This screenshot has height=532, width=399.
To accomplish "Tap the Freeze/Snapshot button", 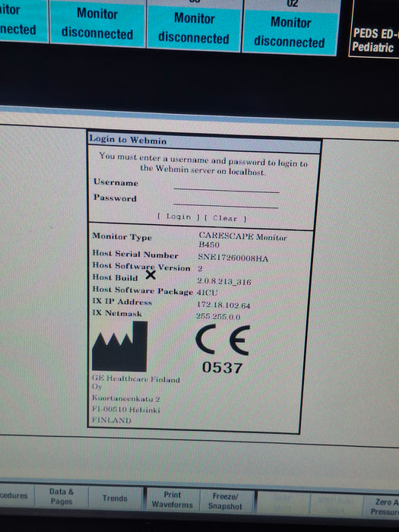I will click(x=225, y=501).
